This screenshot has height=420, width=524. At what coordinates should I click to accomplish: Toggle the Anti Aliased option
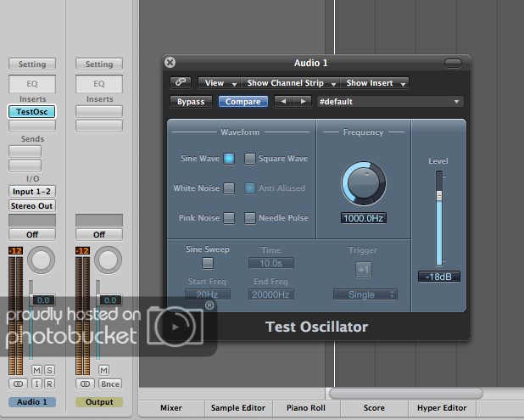click(249, 188)
